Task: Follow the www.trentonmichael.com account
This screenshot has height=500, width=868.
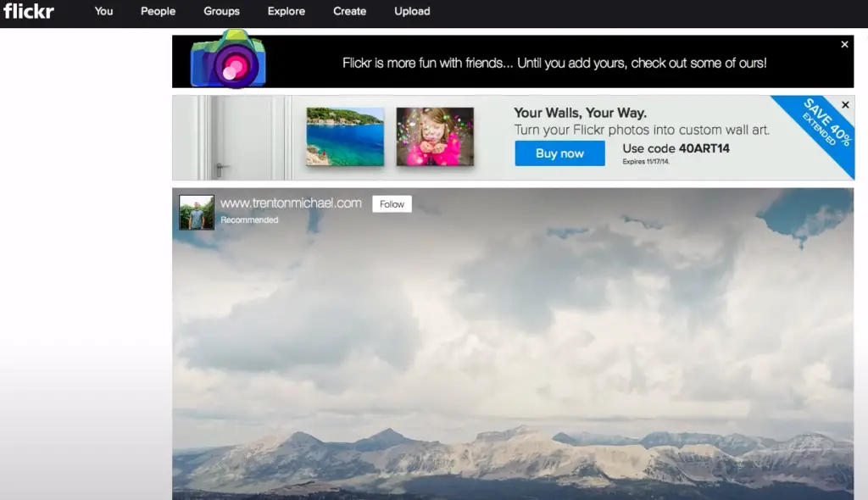Action: [x=392, y=204]
